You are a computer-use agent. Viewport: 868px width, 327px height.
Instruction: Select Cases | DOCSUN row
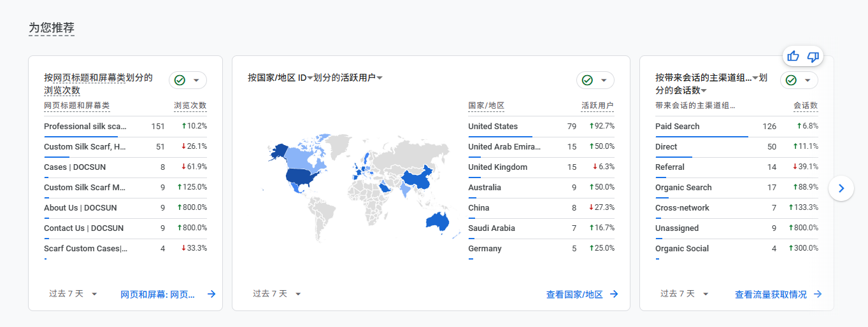click(125, 167)
